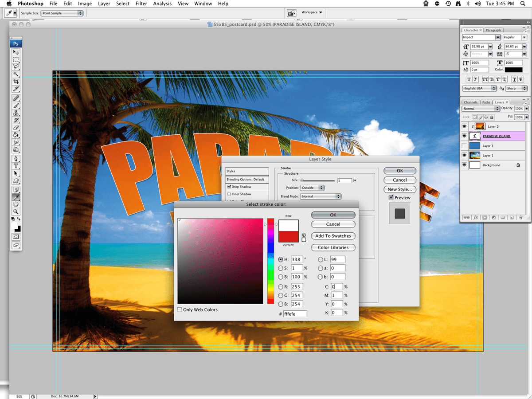
Task: Switch to the Channels tab
Action: [470, 102]
